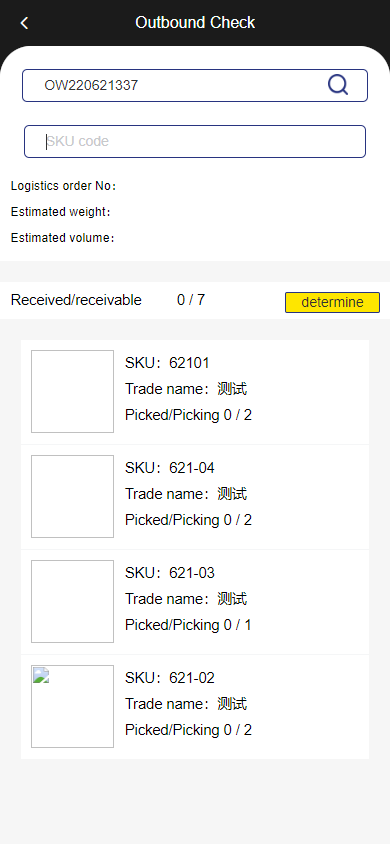Click the Received/receivable 0 / 7 count
This screenshot has width=390, height=844.
(x=191, y=300)
